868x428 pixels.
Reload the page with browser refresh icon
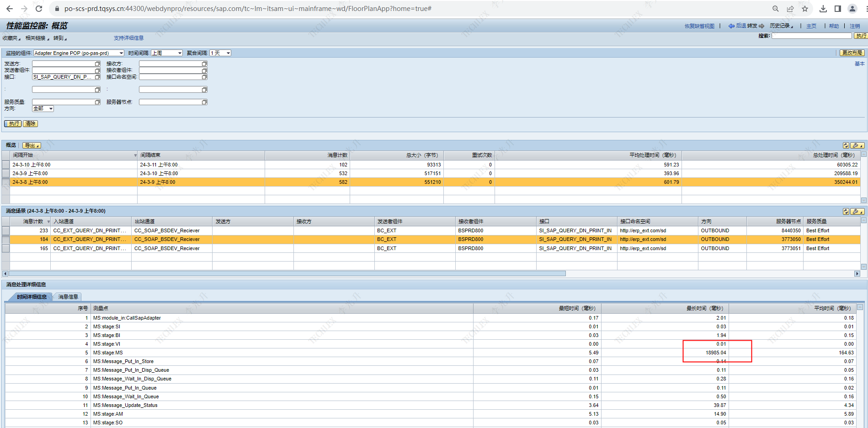[39, 9]
